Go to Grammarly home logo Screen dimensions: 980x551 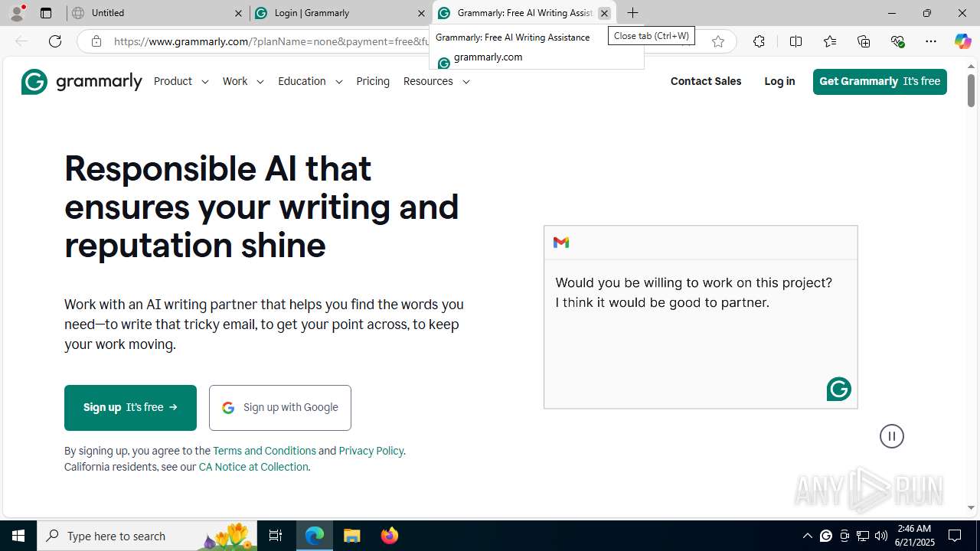[81, 81]
